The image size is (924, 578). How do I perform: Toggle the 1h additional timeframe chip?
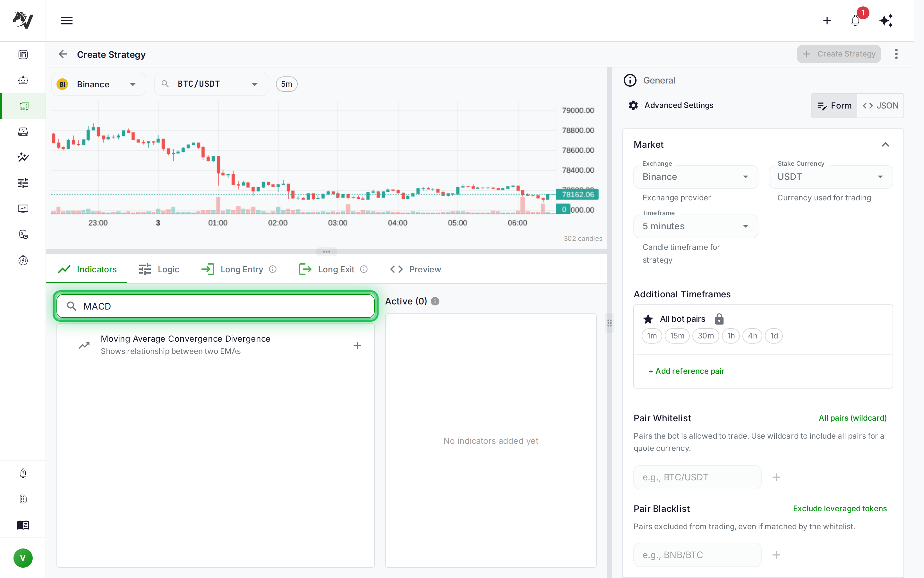point(731,336)
